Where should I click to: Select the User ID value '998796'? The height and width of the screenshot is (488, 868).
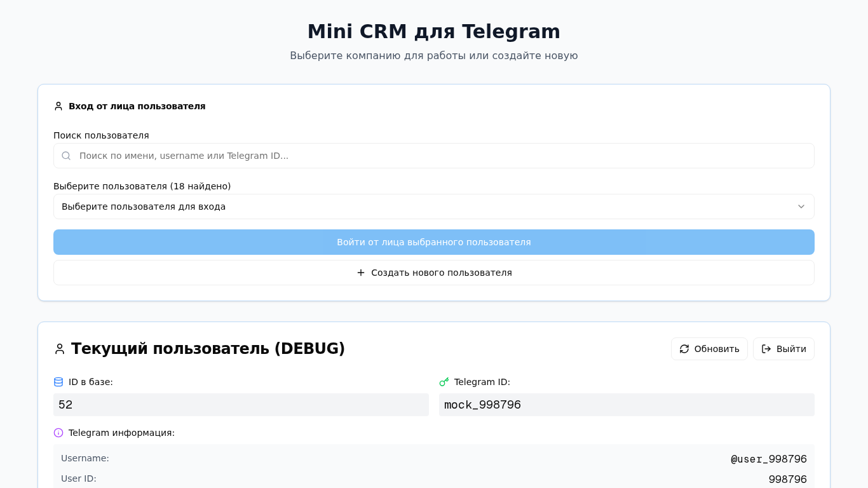tap(788, 479)
